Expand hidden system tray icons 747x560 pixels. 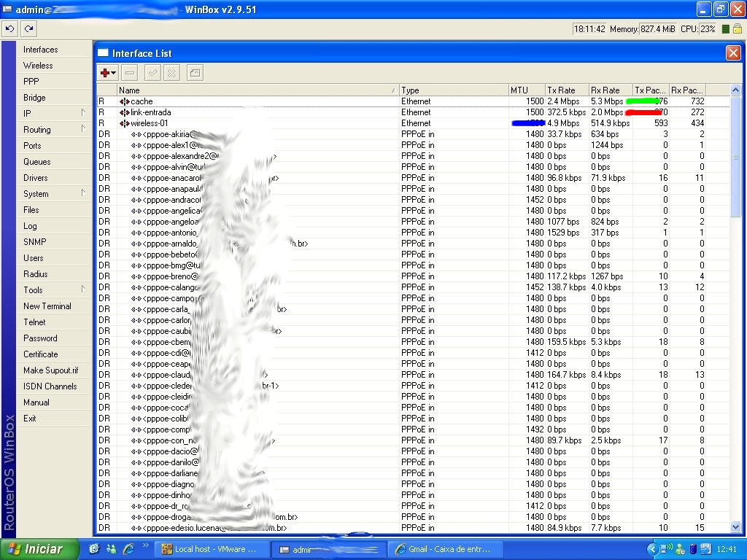tap(651, 549)
